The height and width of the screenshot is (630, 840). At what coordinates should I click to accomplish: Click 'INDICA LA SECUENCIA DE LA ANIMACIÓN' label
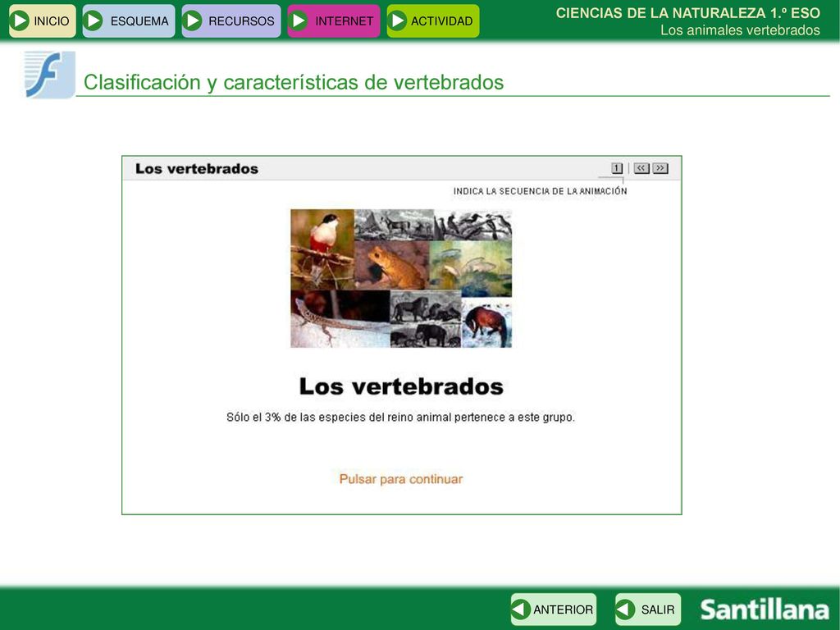pyautogui.click(x=540, y=191)
